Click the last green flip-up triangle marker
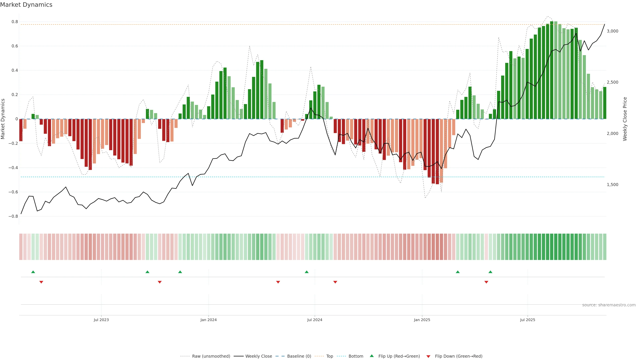Viewport: 644px width, 362px height. [490, 272]
